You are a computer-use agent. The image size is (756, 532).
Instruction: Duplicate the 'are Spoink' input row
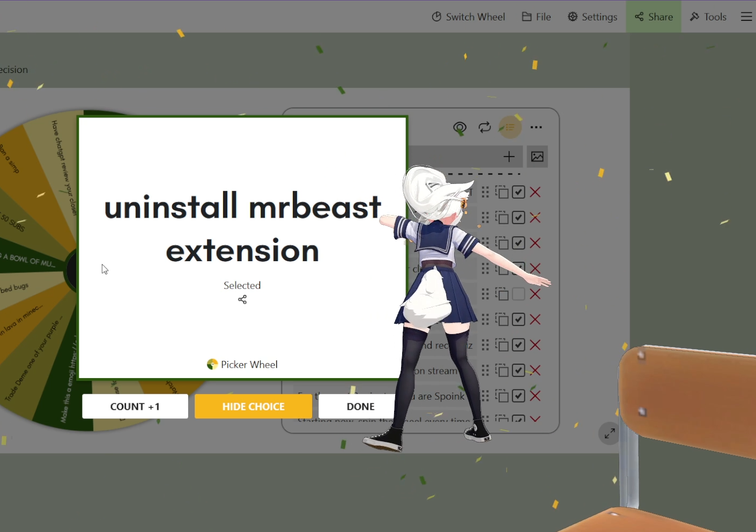(502, 396)
